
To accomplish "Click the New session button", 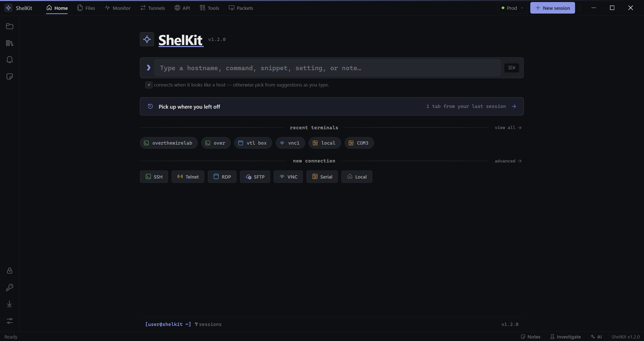I will pos(552,8).
